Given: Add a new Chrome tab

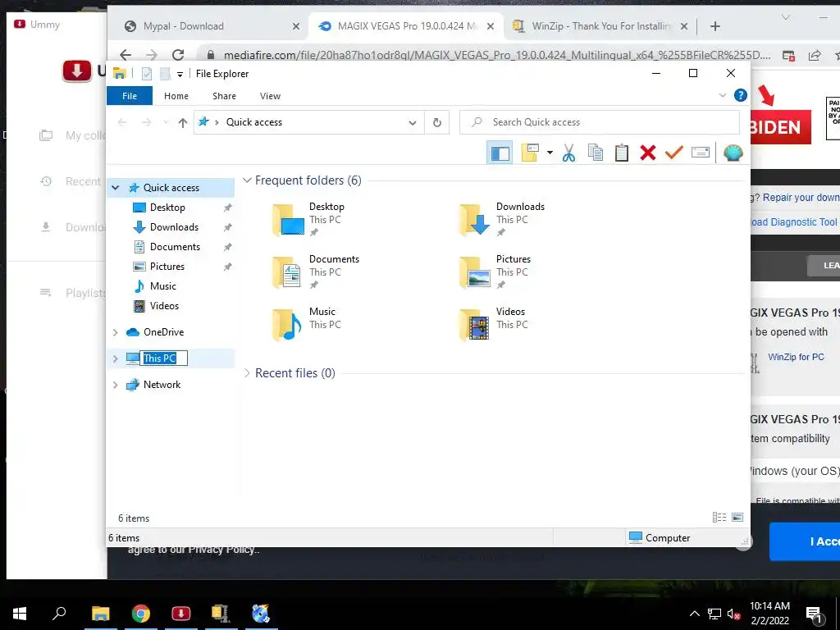Looking at the screenshot, I should [x=715, y=26].
